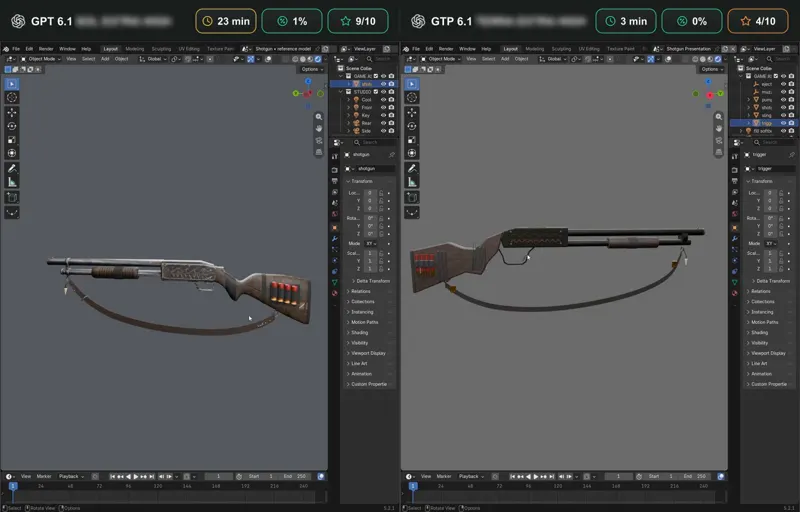Click the Z axis on left viewport gizmo
800x512 pixels.
coord(308,81)
